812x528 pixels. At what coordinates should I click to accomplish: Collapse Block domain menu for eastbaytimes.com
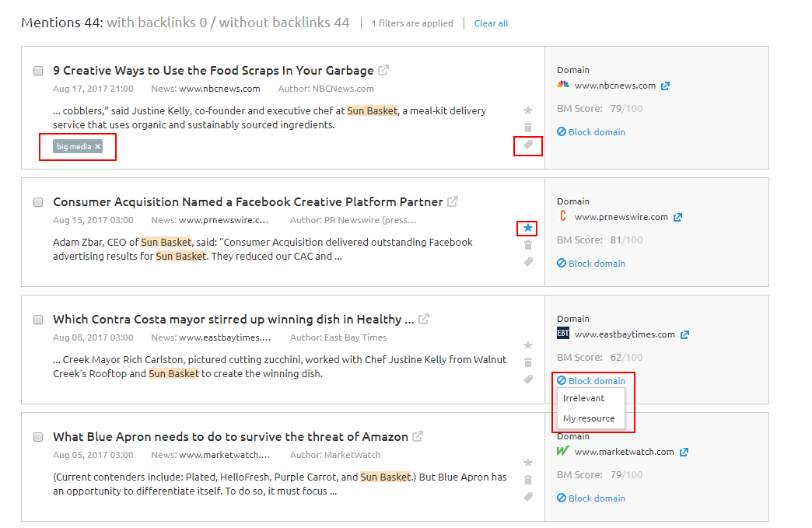(591, 381)
